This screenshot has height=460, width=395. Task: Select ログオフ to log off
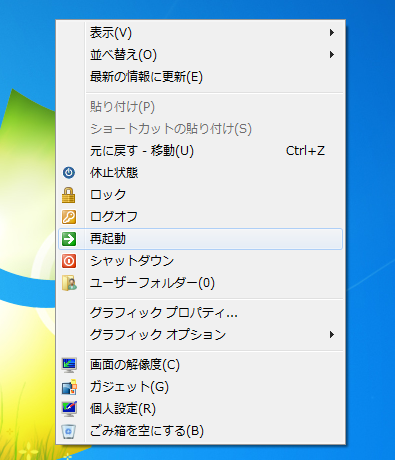(x=200, y=217)
